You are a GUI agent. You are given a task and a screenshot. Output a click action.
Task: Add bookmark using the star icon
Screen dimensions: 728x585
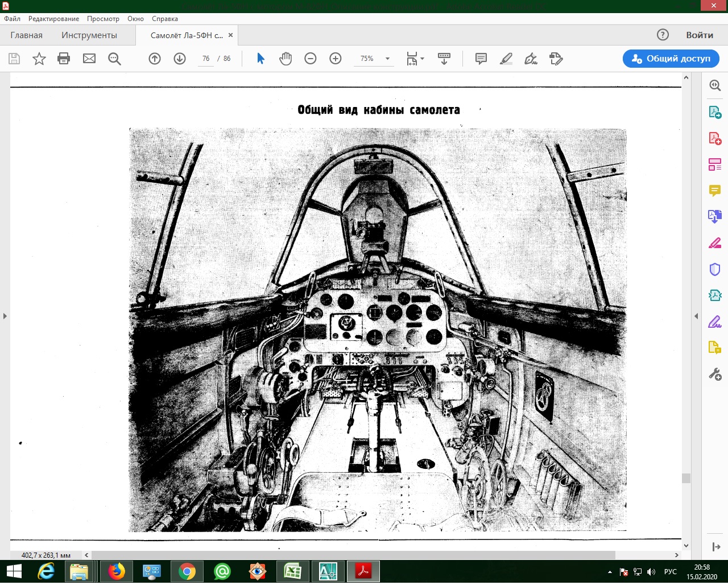tap(39, 59)
